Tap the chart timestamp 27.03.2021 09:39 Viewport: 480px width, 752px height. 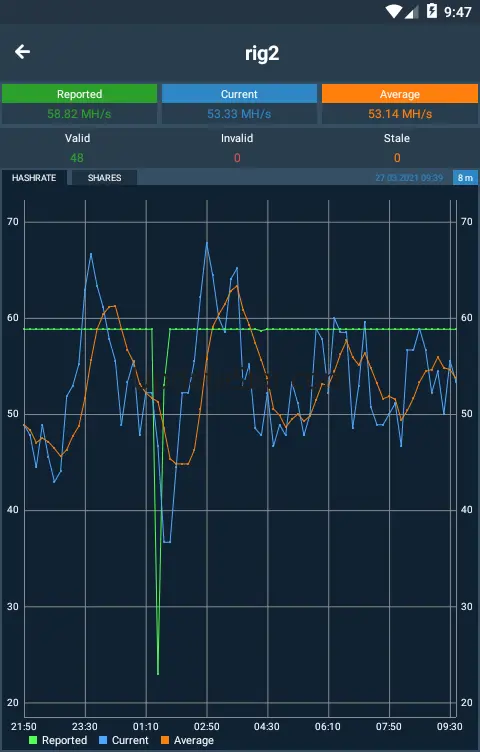(409, 178)
